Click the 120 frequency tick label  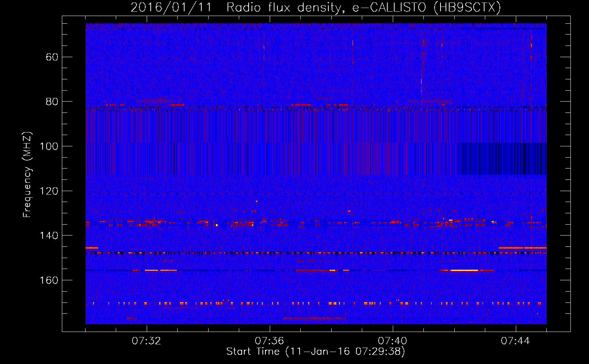click(x=49, y=191)
